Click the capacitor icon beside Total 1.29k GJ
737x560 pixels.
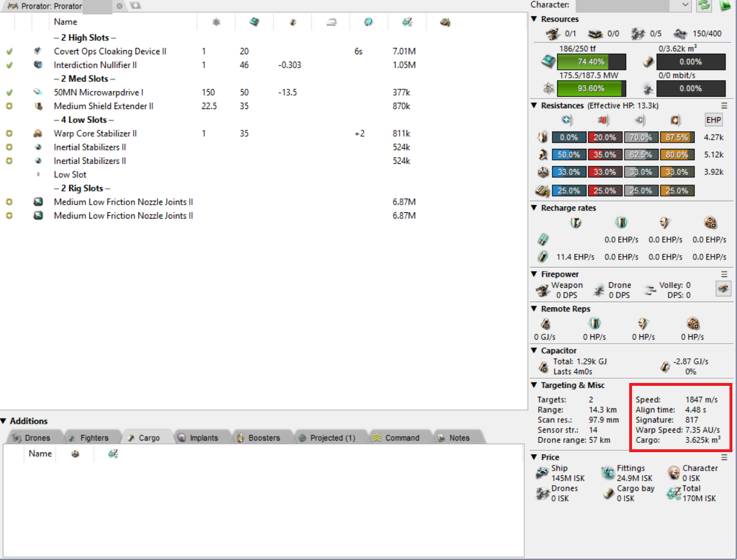click(543, 367)
